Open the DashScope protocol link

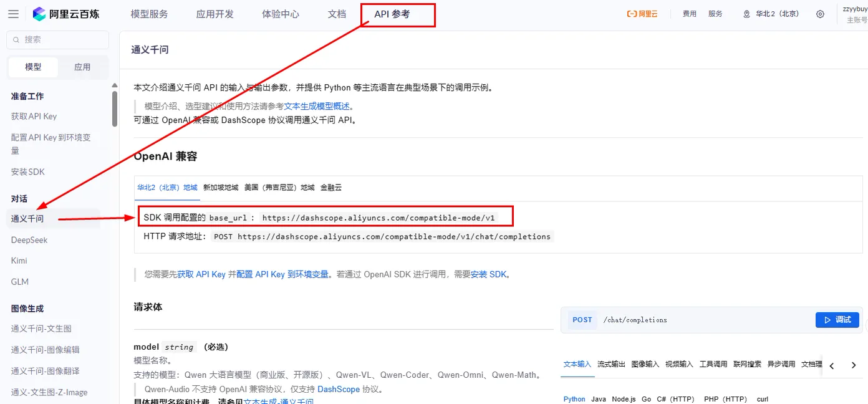pyautogui.click(x=339, y=389)
